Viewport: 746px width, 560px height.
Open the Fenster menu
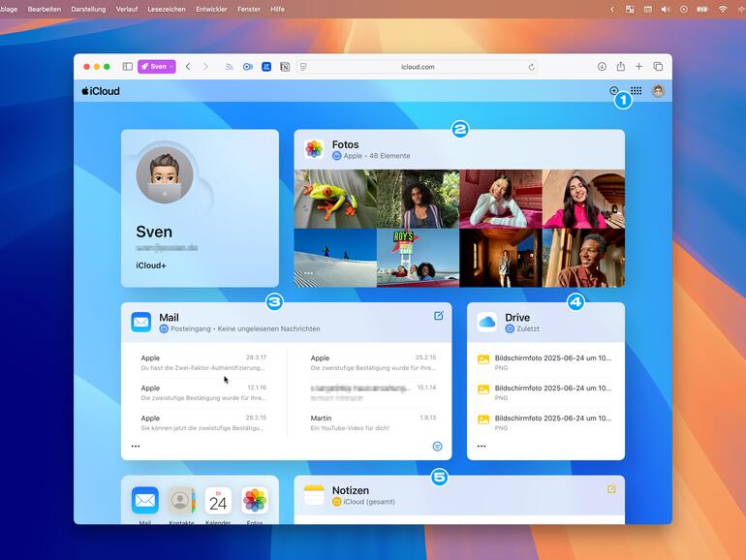pyautogui.click(x=249, y=9)
